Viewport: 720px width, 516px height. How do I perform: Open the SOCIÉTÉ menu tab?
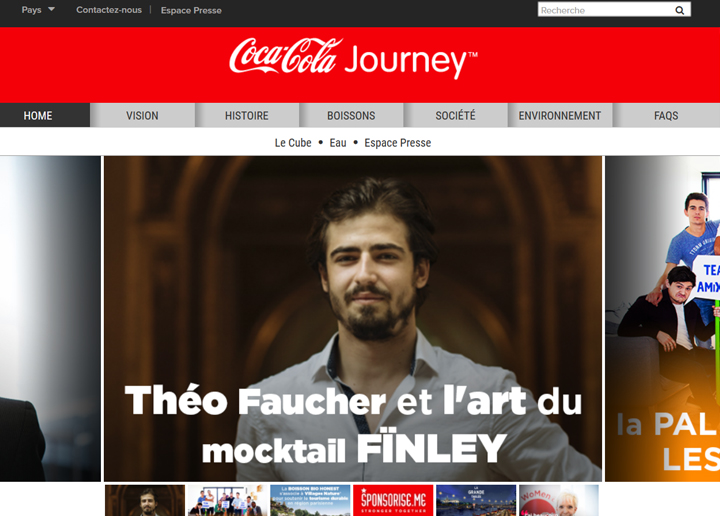[x=456, y=115]
